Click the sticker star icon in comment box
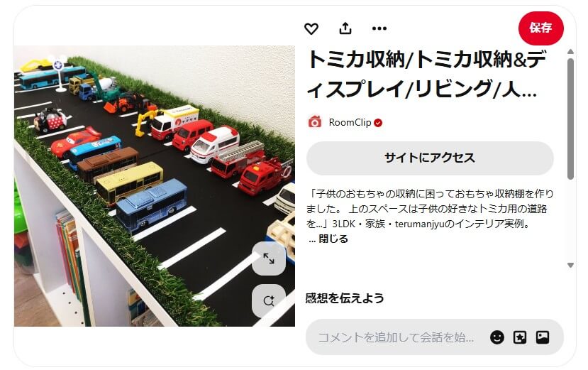This screenshot has width=588, height=370. pyautogui.click(x=520, y=337)
